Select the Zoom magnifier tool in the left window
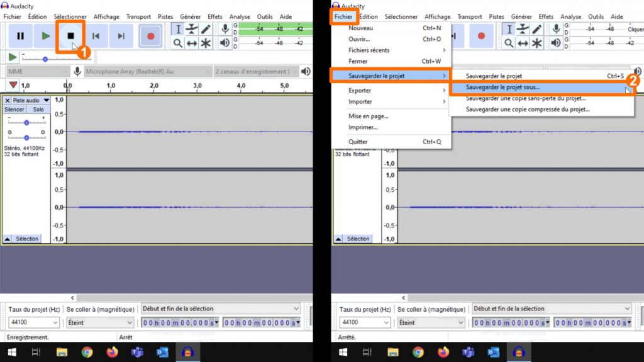The width and height of the screenshot is (644, 362). 178,43
